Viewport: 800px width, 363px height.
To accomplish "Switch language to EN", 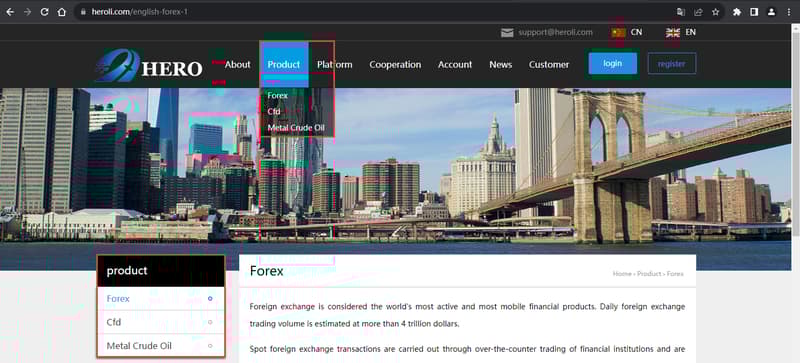I will click(x=681, y=32).
